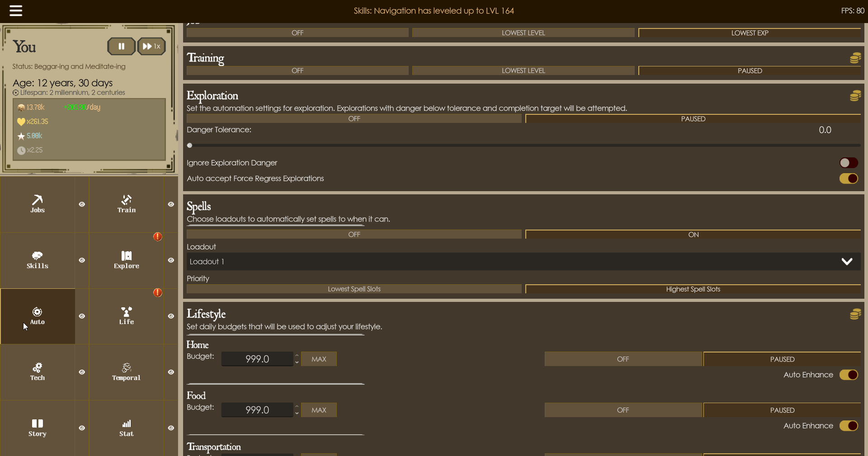Open the Jobs pickaxe menu

coord(38,204)
